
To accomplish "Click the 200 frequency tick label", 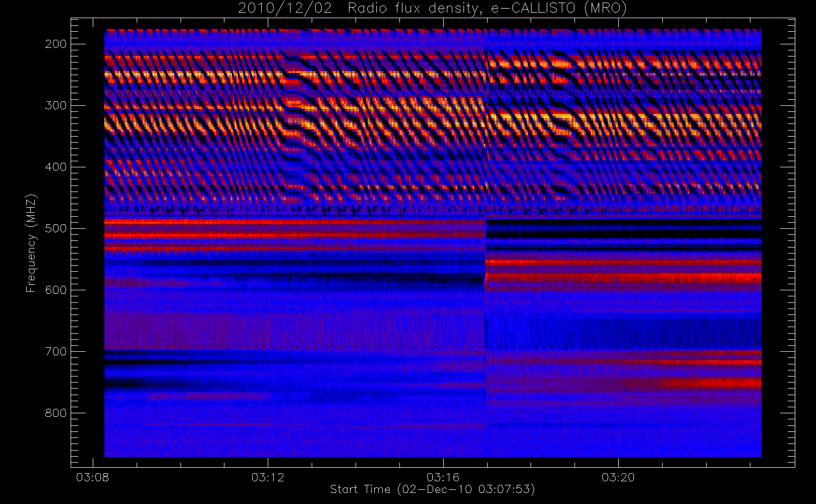I will tap(56, 44).
